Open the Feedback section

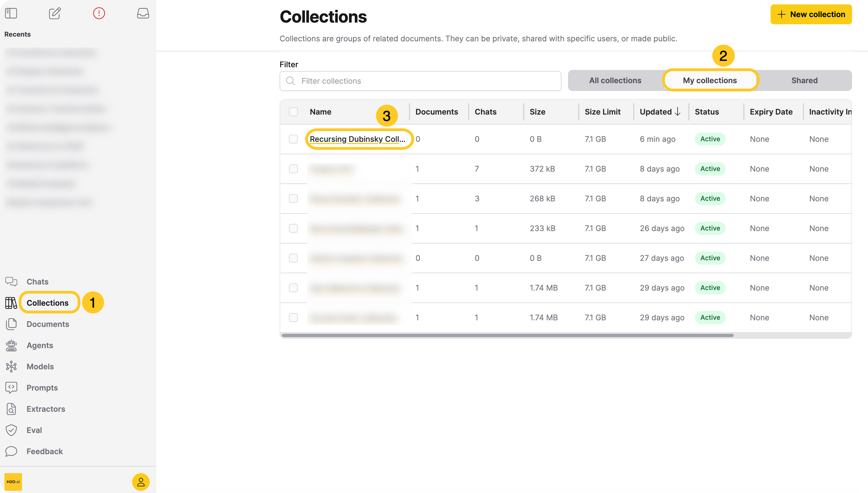click(44, 451)
